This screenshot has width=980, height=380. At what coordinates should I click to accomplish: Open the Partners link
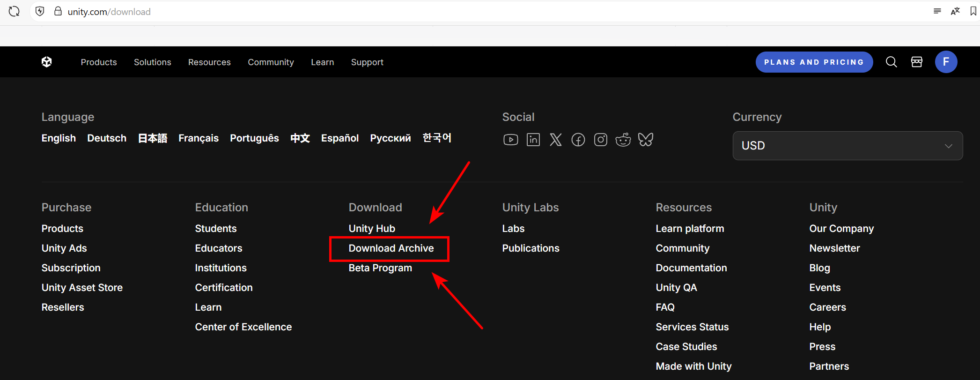(x=829, y=366)
